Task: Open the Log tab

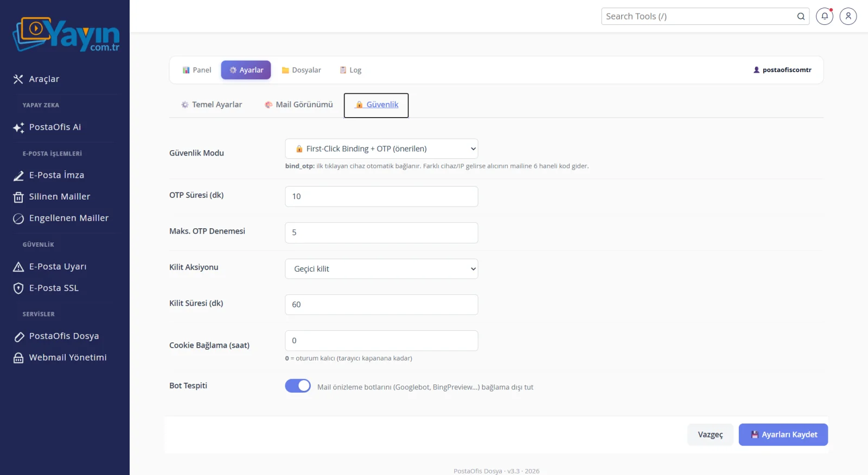Action: click(350, 70)
